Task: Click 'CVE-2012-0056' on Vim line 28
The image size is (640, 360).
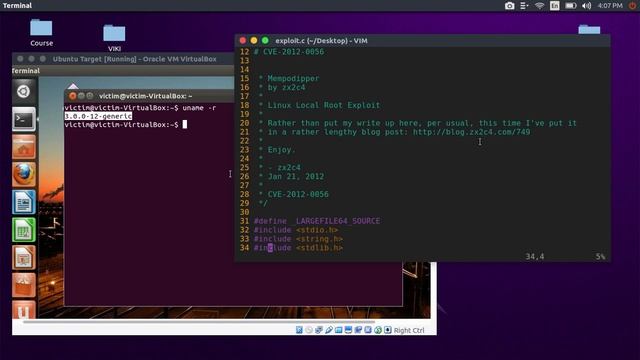Action: (x=298, y=194)
